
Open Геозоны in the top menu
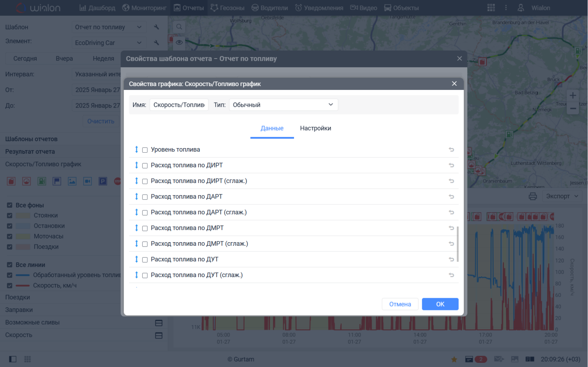(x=227, y=8)
